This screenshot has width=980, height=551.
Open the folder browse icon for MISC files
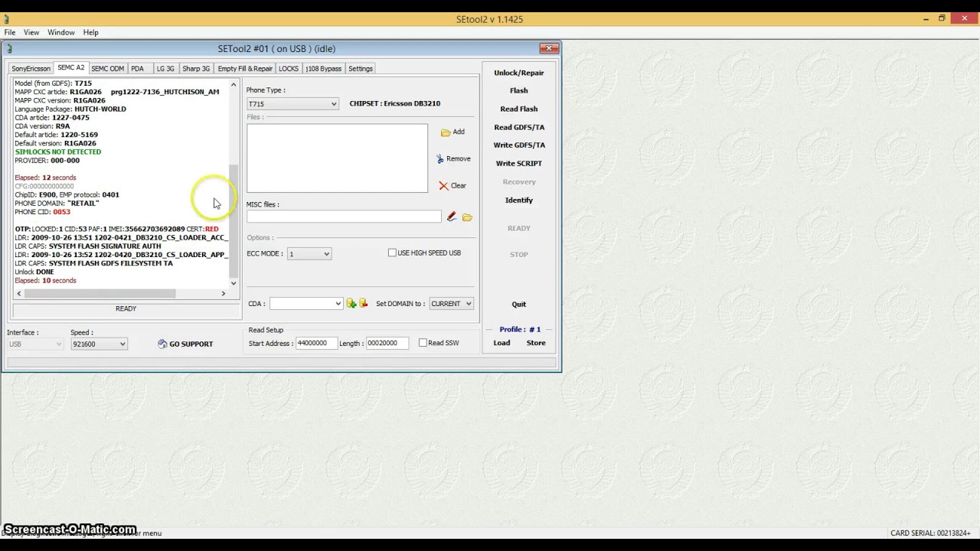[467, 217]
